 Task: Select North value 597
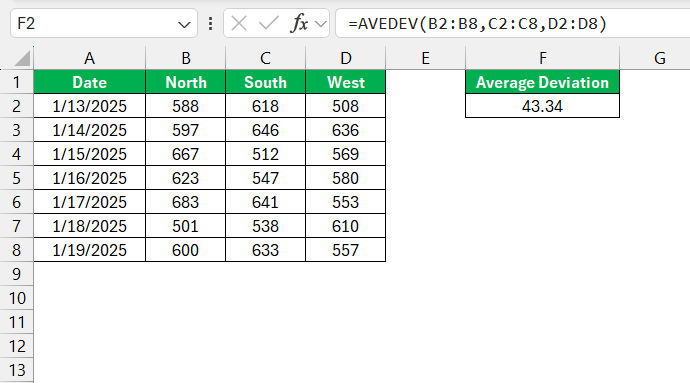point(185,130)
